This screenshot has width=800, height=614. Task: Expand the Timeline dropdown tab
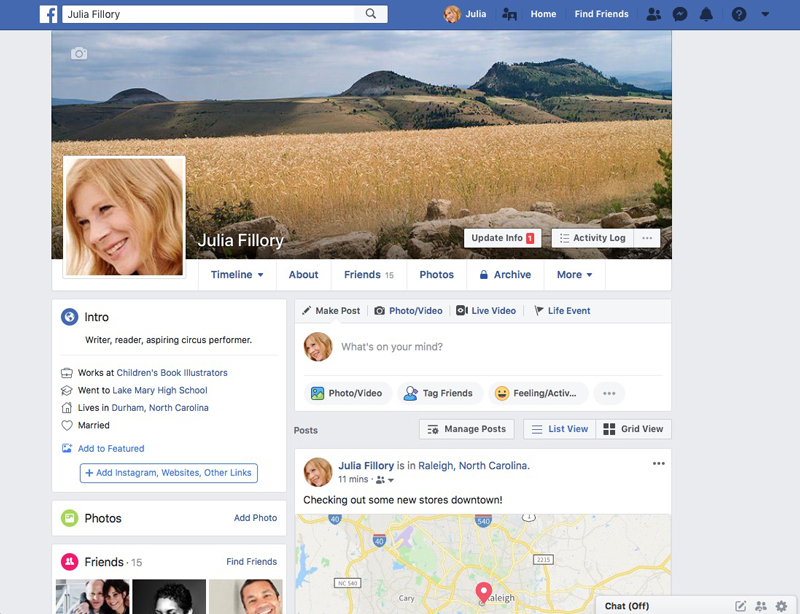[x=237, y=275]
